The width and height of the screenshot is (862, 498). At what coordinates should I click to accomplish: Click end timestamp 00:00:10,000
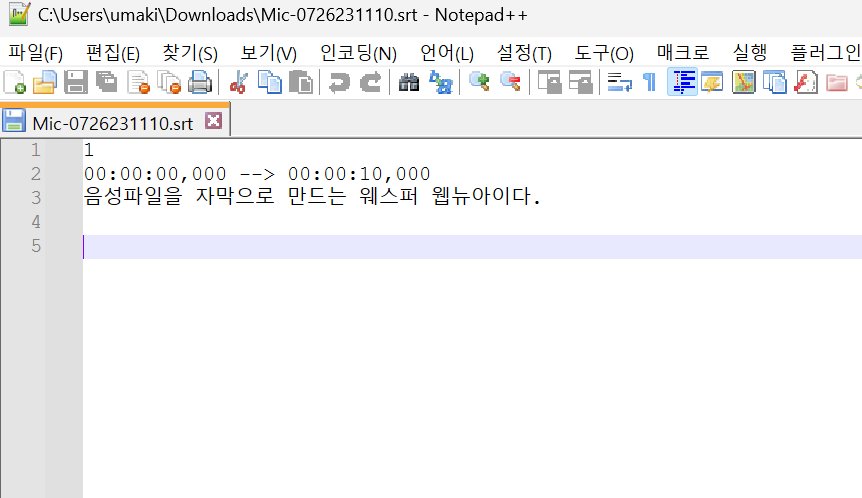point(359,174)
